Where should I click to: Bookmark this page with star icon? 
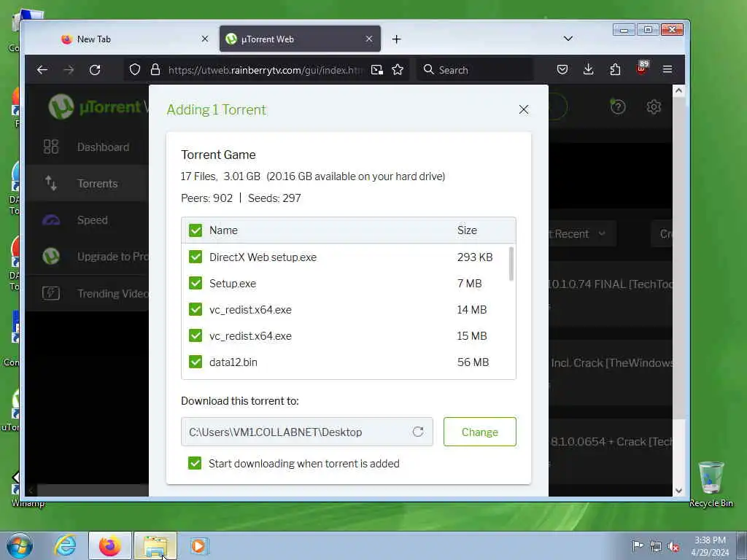[398, 70]
